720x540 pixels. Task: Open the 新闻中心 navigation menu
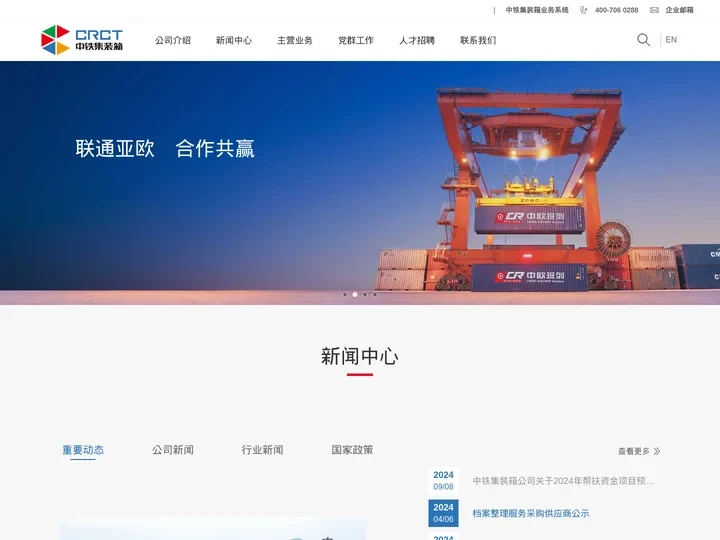click(x=234, y=40)
